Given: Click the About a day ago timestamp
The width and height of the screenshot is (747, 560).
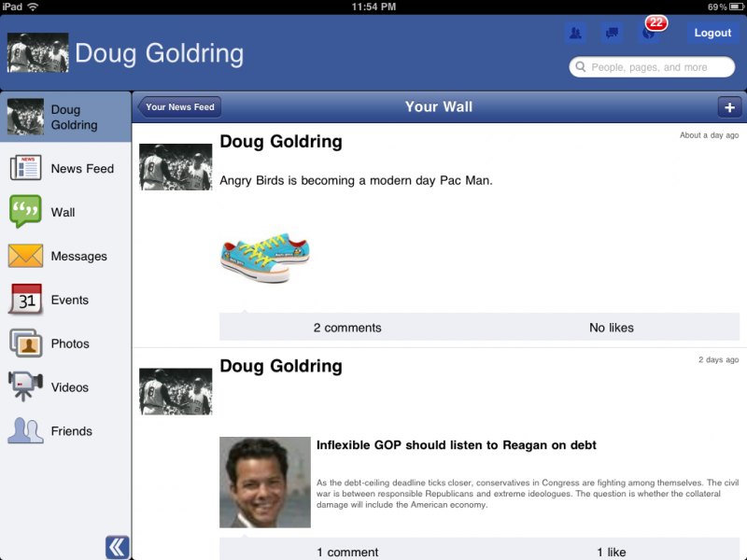Looking at the screenshot, I should click(709, 135).
